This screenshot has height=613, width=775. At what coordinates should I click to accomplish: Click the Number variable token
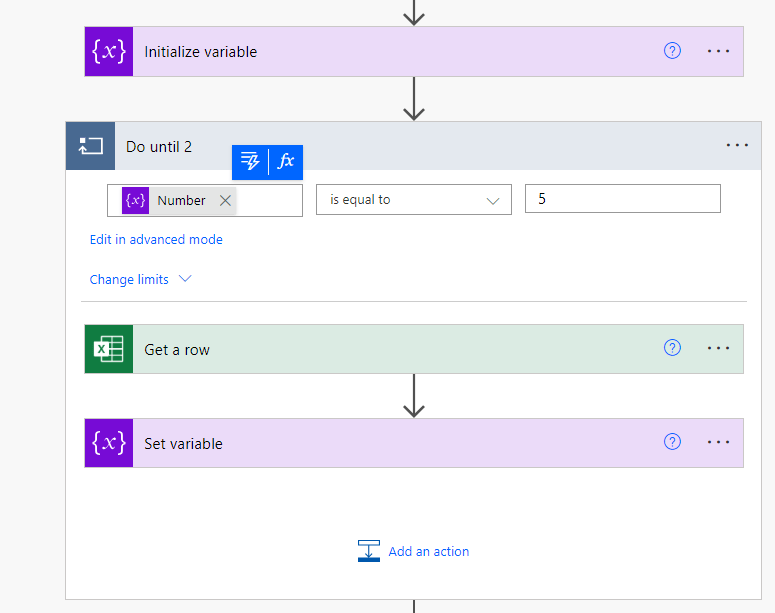click(179, 200)
